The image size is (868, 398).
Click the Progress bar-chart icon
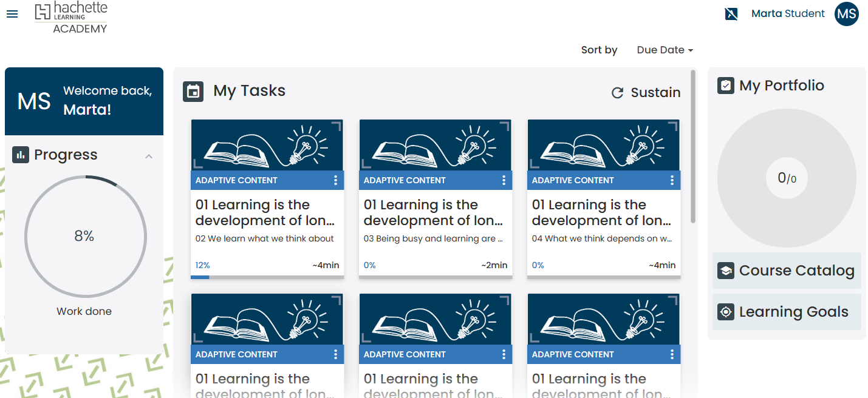tap(21, 155)
